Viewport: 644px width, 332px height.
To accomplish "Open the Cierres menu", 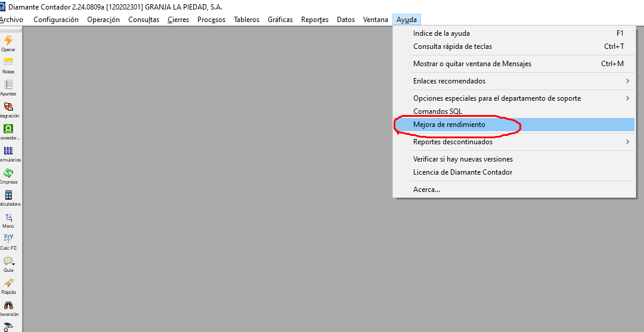I will [x=178, y=19].
